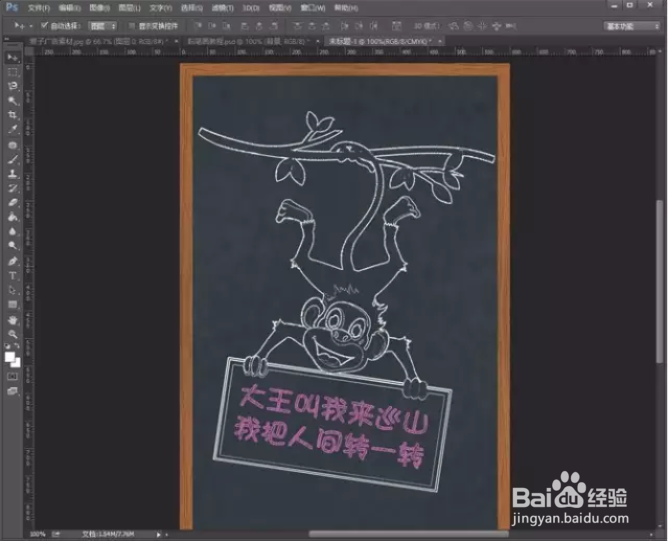Screen dimensions: 668x542
Task: Click the horizontal scrollbar thumb
Action: (409, 534)
